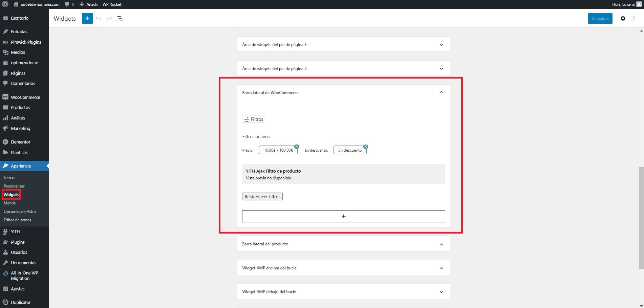The image size is (644, 308).
Task: Open Elementor in sidebar
Action: tap(20, 142)
